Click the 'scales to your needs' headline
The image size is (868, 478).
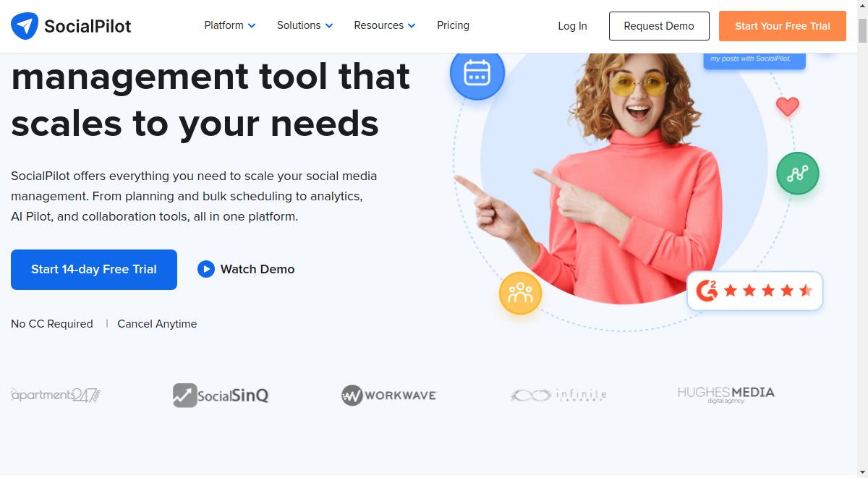(195, 124)
